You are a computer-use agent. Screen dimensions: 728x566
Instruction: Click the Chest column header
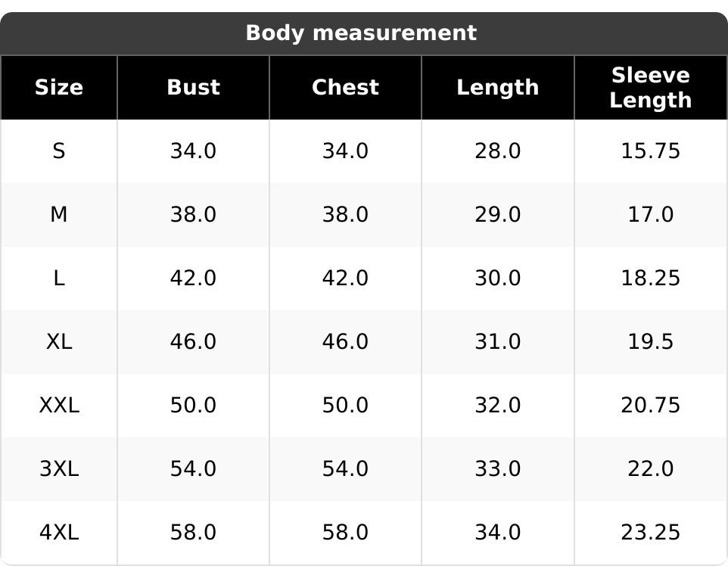pos(345,87)
